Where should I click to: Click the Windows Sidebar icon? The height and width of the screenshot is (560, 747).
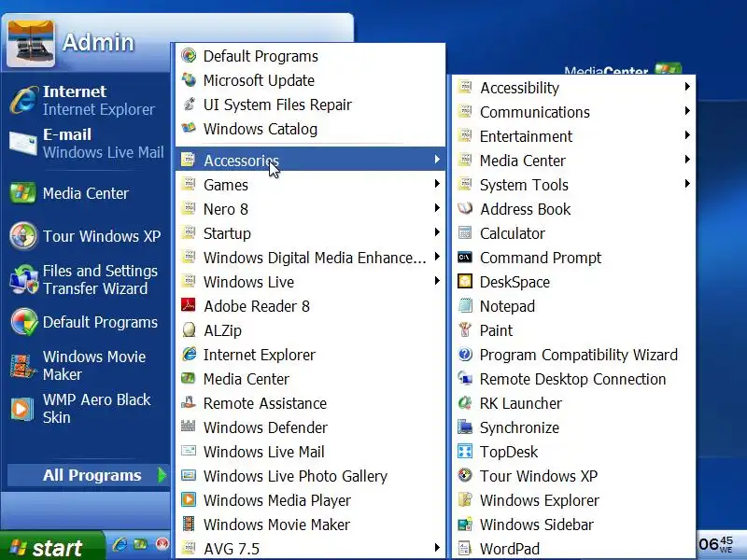[465, 525]
